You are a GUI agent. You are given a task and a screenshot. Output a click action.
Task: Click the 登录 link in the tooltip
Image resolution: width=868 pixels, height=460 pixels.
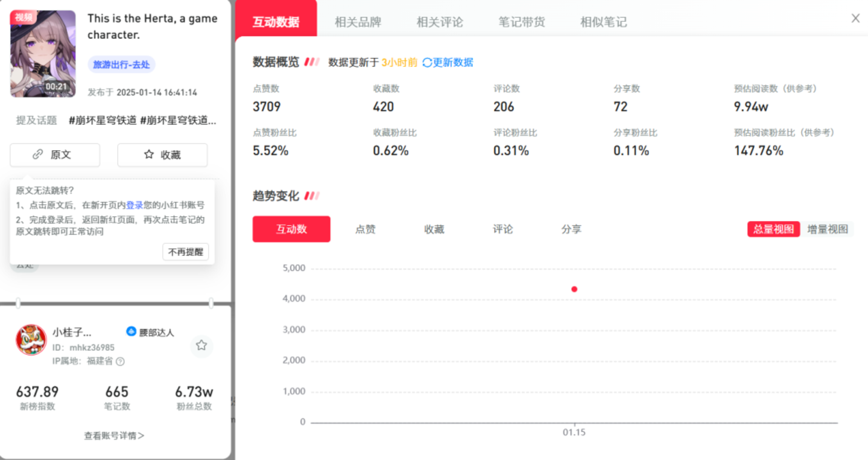[135, 205]
